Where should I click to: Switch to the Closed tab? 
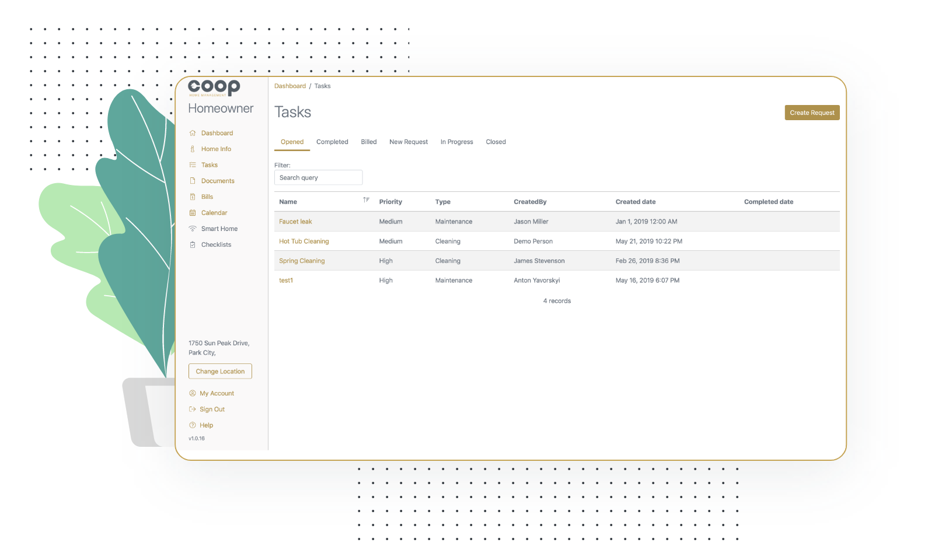click(x=496, y=142)
